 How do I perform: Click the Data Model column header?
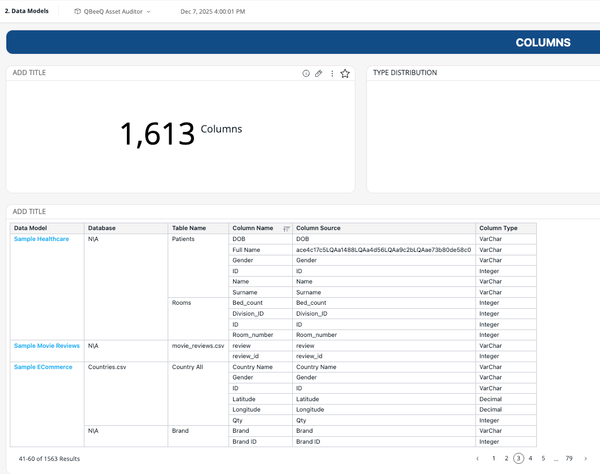[x=32, y=228]
